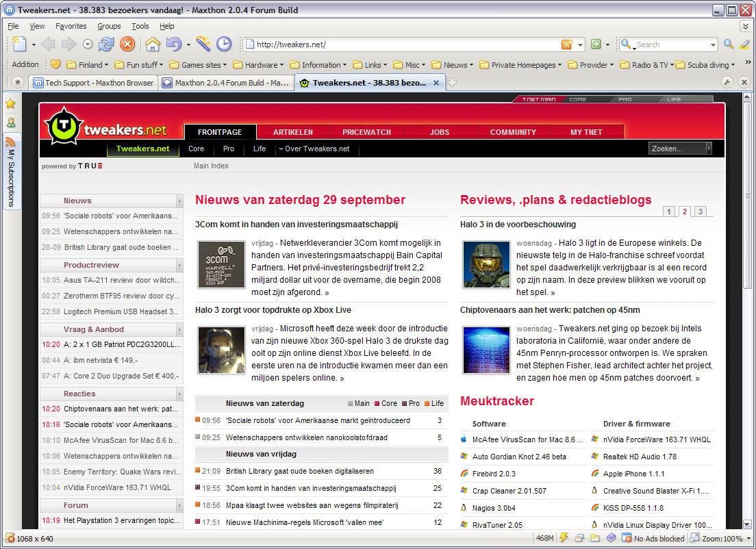756x549 pixels.
Task: Click the Back arrow button
Action: tap(48, 44)
